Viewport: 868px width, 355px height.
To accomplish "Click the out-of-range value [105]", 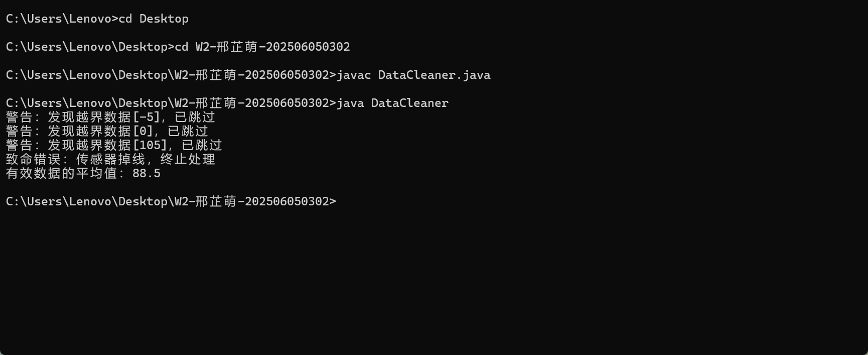I will [150, 146].
